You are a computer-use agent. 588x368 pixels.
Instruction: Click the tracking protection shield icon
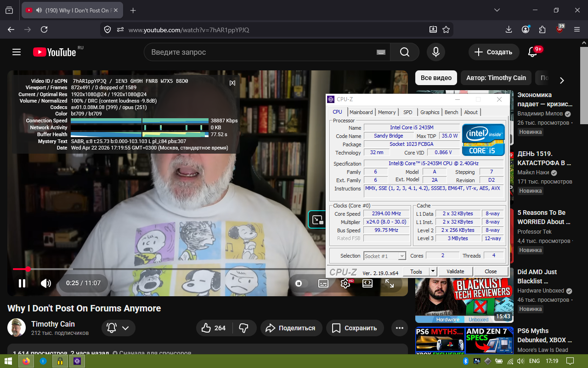107,29
